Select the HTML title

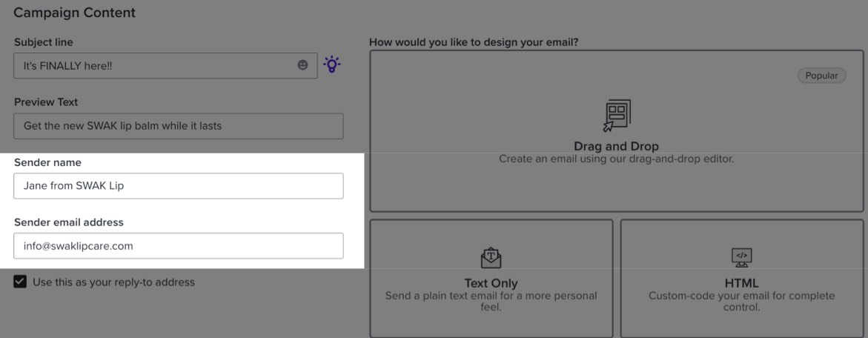741,283
